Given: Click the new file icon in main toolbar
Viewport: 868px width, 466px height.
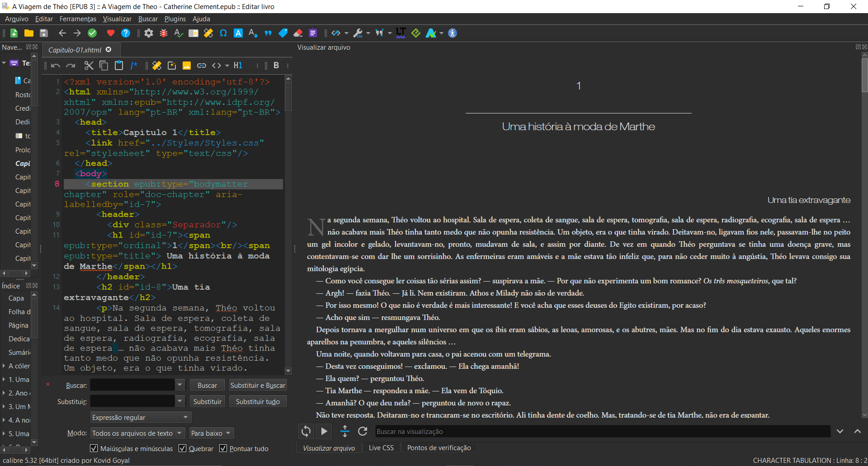Looking at the screenshot, I should [14, 33].
